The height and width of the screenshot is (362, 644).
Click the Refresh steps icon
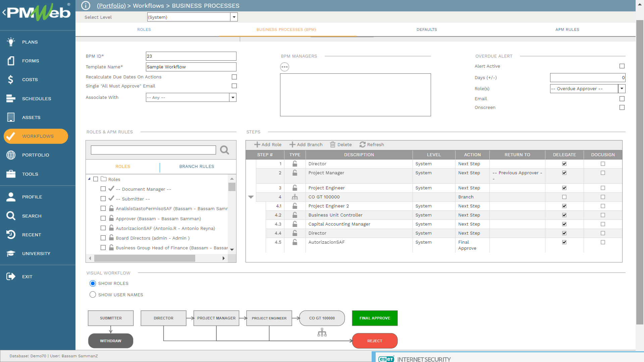[362, 144]
